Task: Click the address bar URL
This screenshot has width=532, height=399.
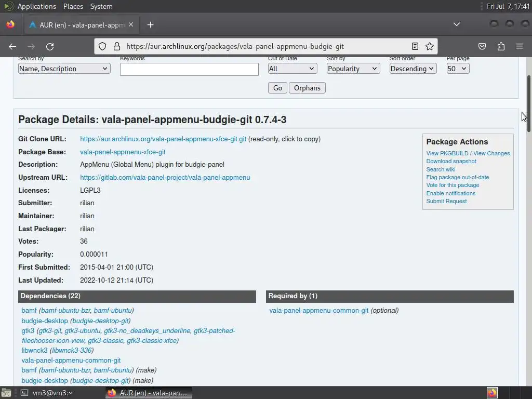Action: point(235,46)
